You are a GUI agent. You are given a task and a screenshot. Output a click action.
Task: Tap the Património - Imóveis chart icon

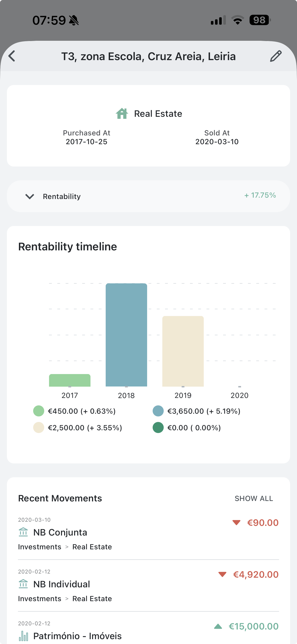23,636
